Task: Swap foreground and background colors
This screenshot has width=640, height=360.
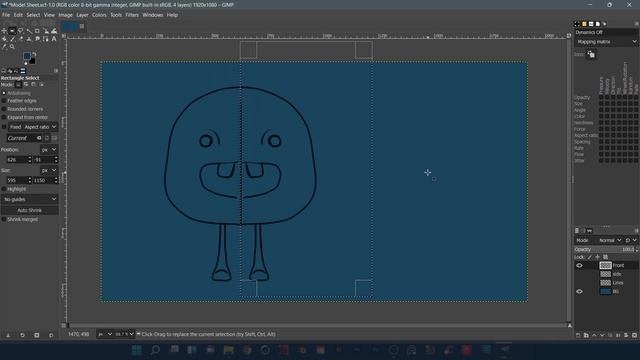Action: click(x=34, y=54)
